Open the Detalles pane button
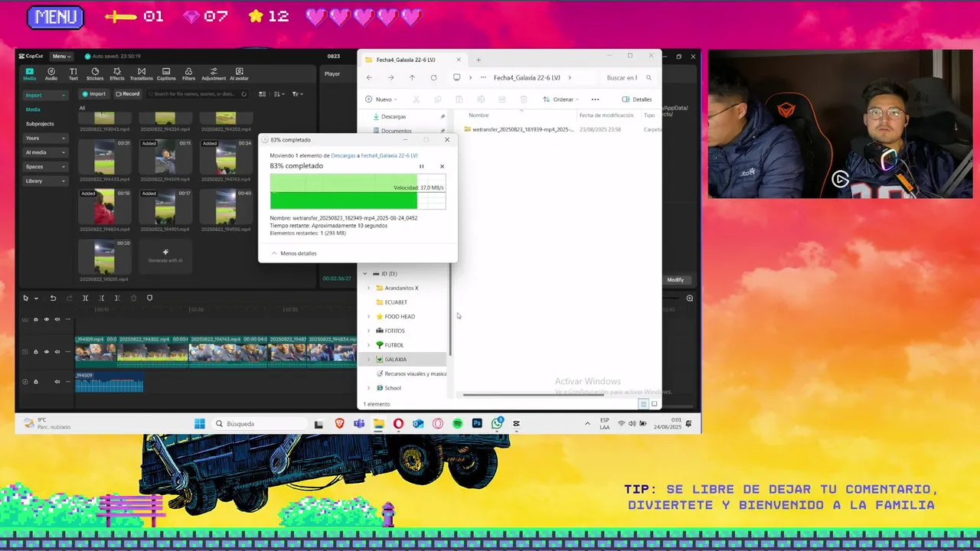Viewport: 980px width, 551px height. [637, 99]
